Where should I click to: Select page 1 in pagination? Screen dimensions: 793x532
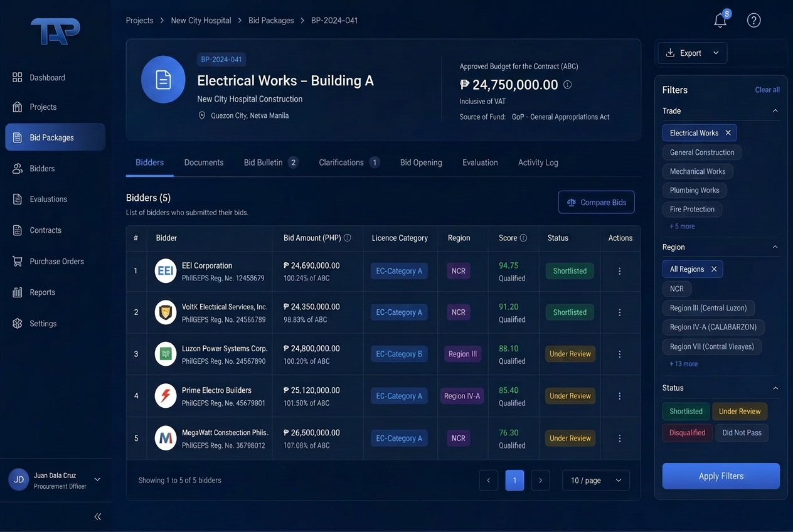pos(514,481)
